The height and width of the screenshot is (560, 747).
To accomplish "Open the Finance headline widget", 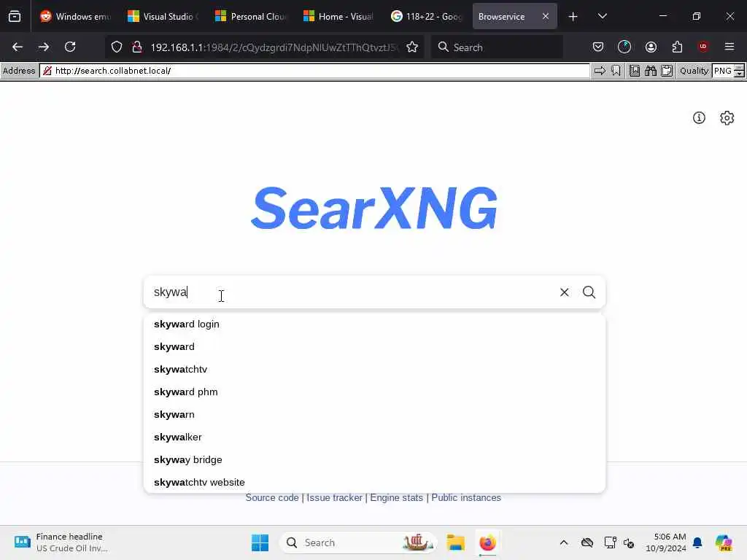I will (x=61, y=542).
